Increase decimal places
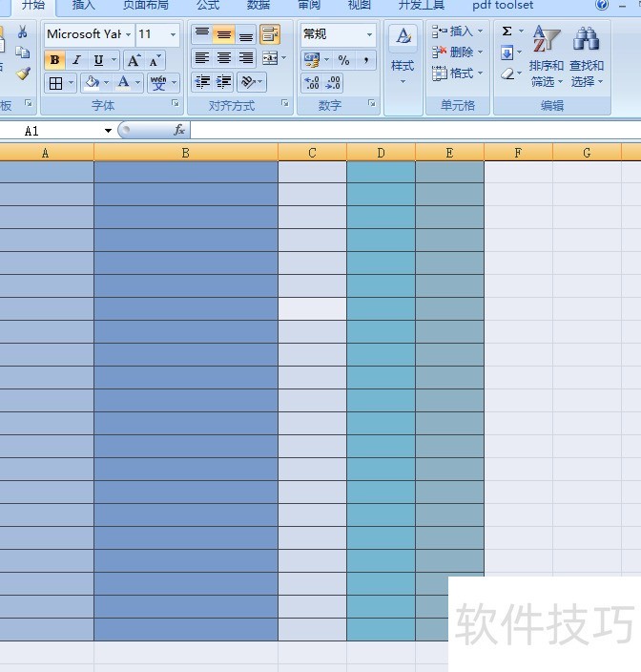Screen dimensions: 641x672 [x=312, y=83]
